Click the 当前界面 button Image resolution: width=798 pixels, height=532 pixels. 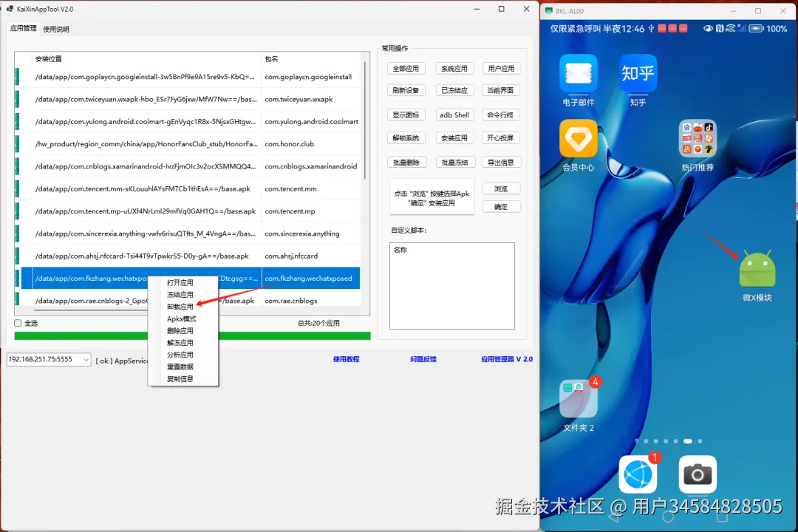pyautogui.click(x=501, y=90)
